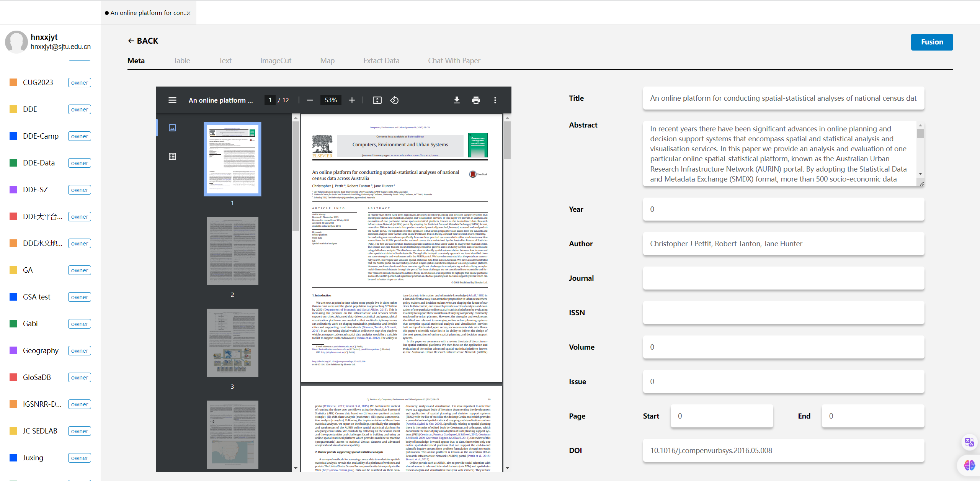Download the PDF document
This screenshot has width=980, height=481.
click(457, 100)
